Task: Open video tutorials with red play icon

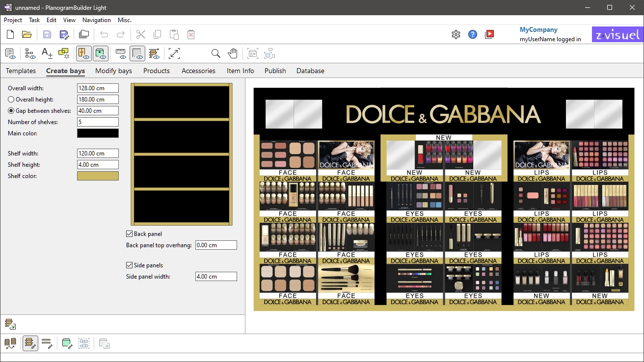Action: tap(489, 34)
